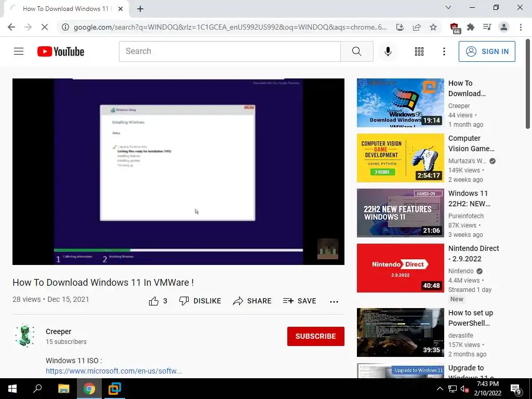Click the muted volume tray icon

(x=464, y=389)
